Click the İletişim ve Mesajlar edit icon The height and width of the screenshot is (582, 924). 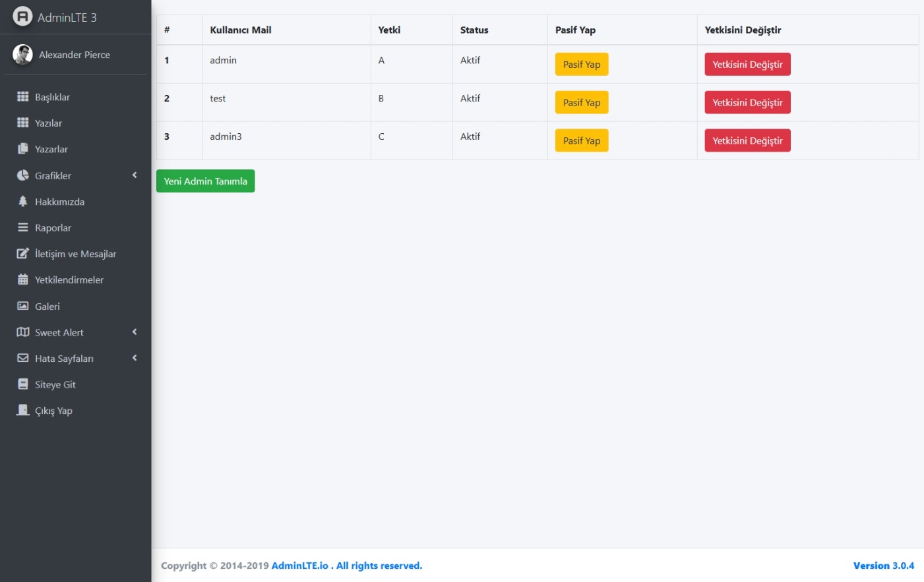tap(22, 254)
